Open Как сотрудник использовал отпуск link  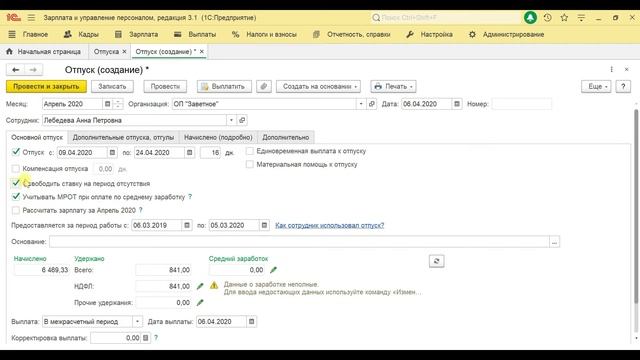(329, 225)
